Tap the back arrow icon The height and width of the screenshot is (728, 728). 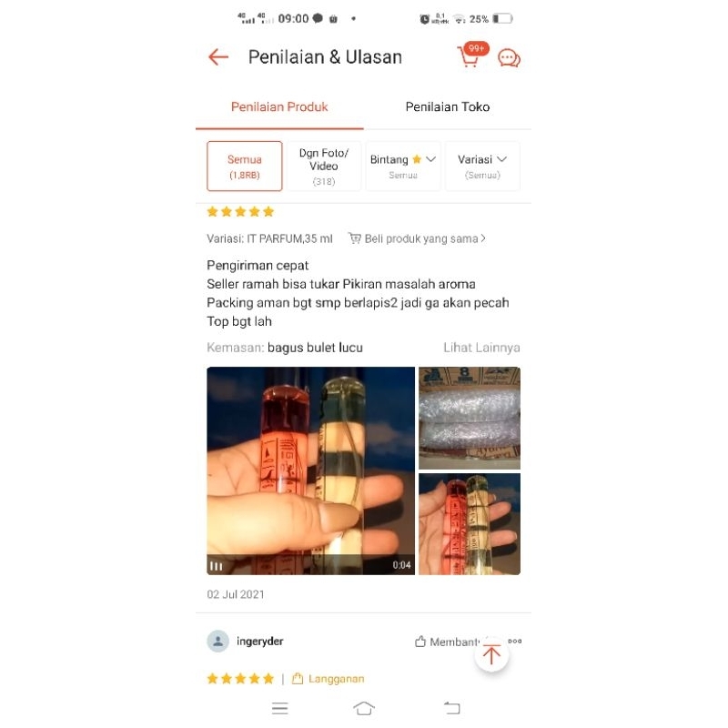coord(218,57)
